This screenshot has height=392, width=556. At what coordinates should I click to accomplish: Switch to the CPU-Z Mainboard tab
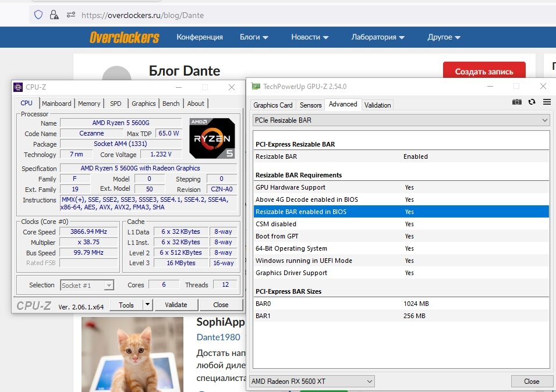(x=56, y=104)
